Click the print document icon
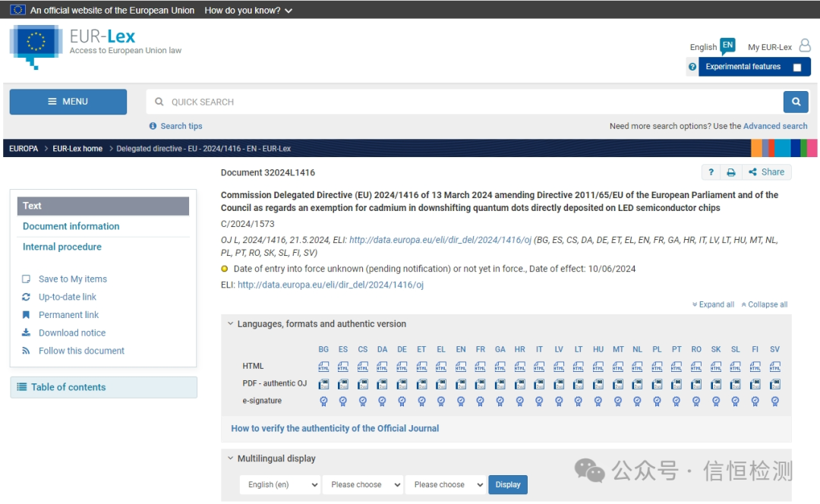The image size is (820, 504). coord(730,172)
